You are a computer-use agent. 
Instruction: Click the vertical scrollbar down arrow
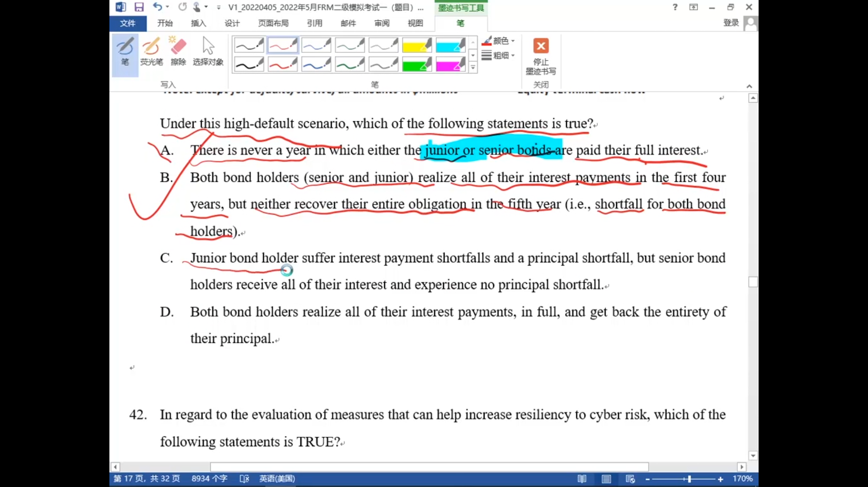pyautogui.click(x=753, y=456)
